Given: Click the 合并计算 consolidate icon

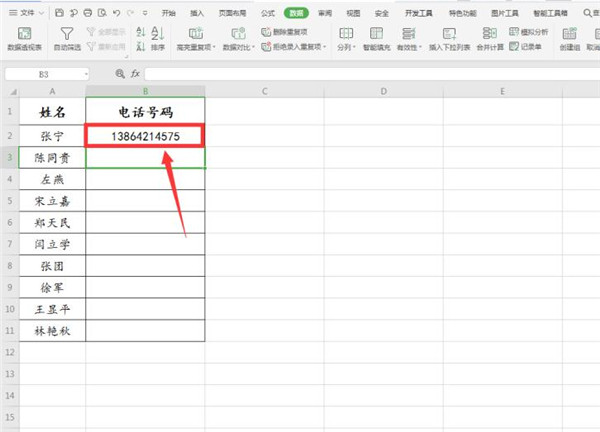Looking at the screenshot, I should coord(490,34).
